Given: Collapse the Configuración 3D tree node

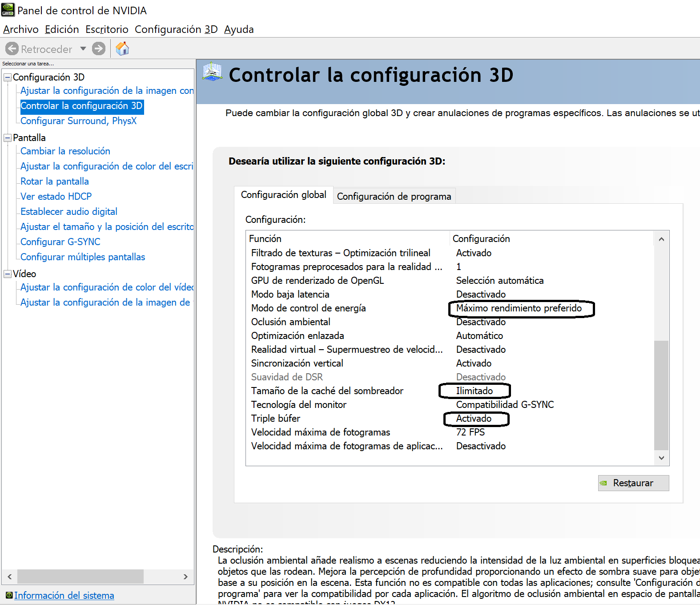Looking at the screenshot, I should pos(8,77).
